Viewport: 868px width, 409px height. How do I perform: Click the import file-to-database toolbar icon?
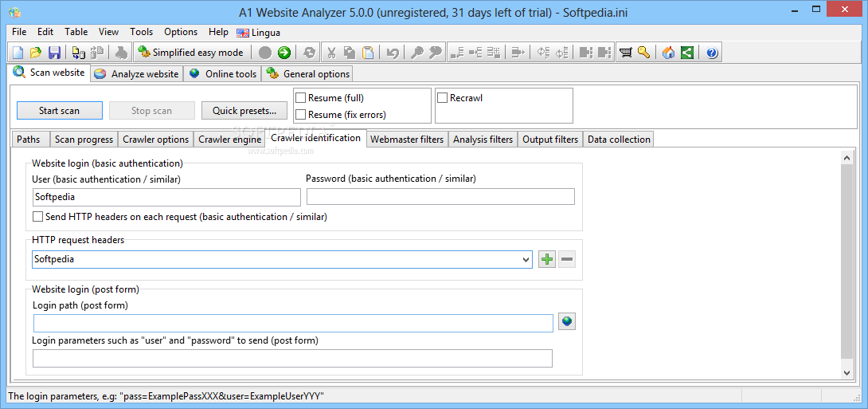(79, 53)
